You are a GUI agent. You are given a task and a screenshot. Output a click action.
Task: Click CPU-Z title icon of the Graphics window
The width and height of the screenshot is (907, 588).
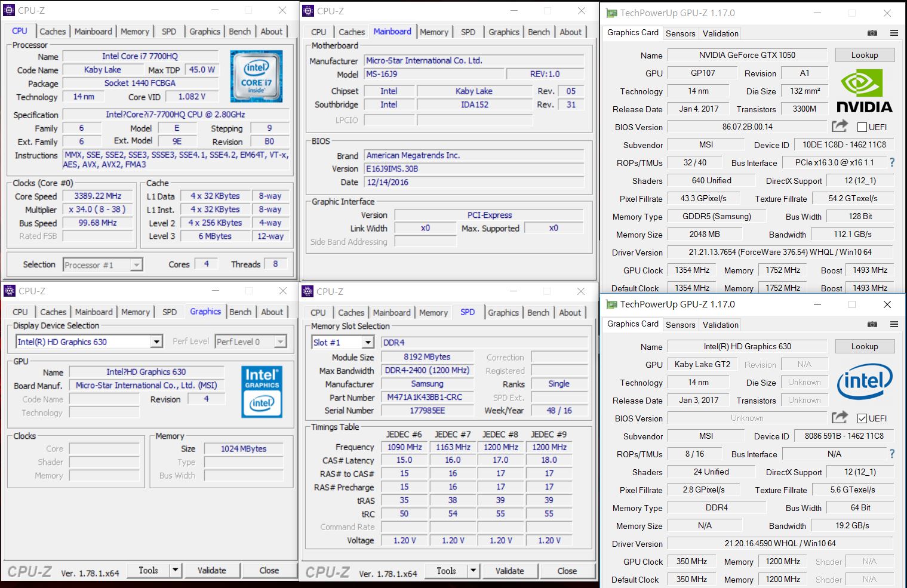(10, 291)
